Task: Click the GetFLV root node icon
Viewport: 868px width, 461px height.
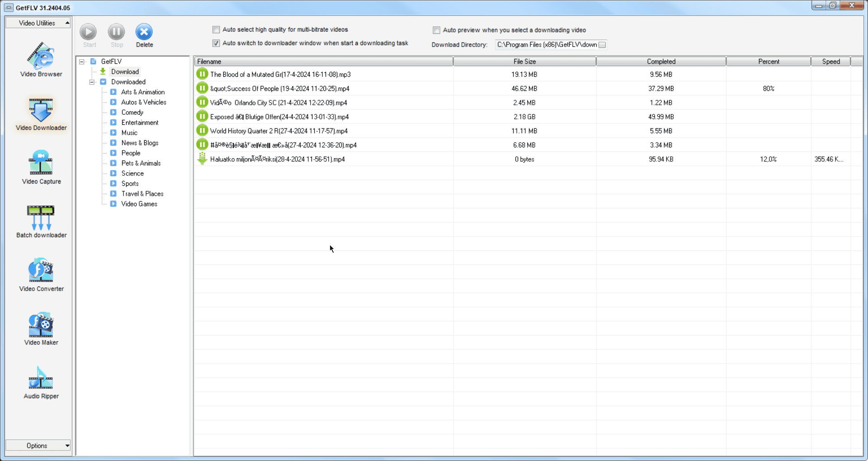Action: coord(93,61)
